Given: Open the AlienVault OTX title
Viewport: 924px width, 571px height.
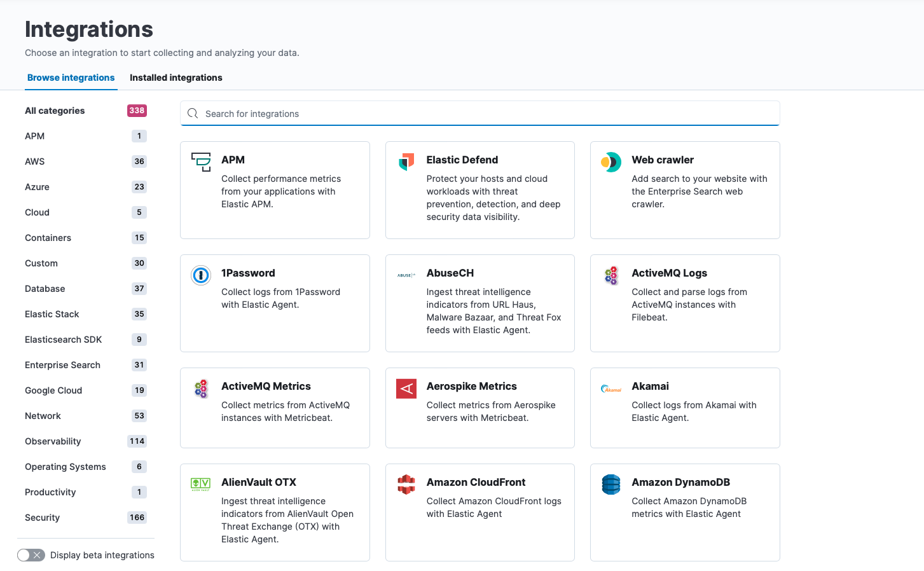Looking at the screenshot, I should coord(259,482).
